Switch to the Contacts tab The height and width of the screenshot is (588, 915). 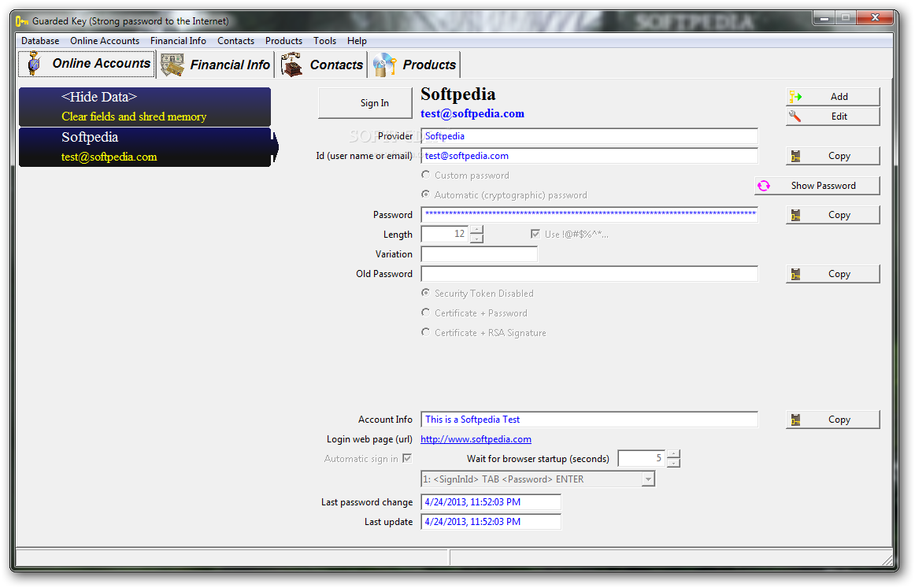click(321, 65)
